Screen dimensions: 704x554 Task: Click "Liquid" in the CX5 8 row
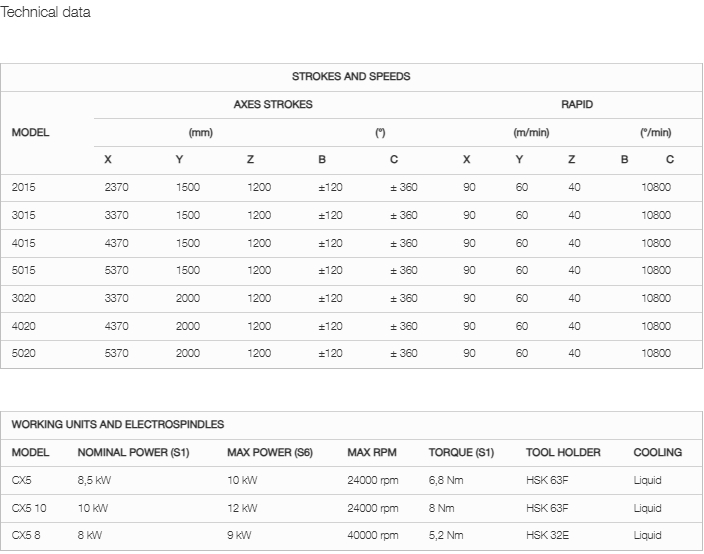tap(647, 535)
